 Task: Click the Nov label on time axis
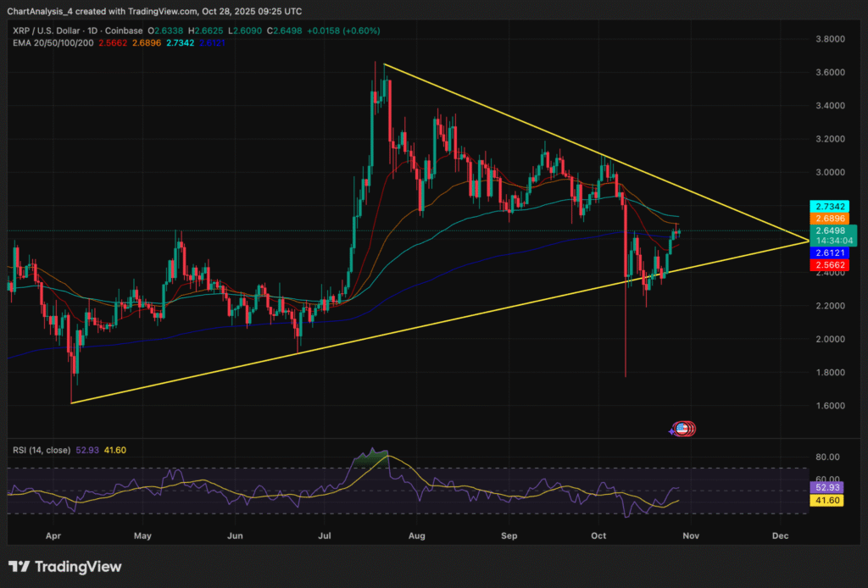pyautogui.click(x=691, y=535)
